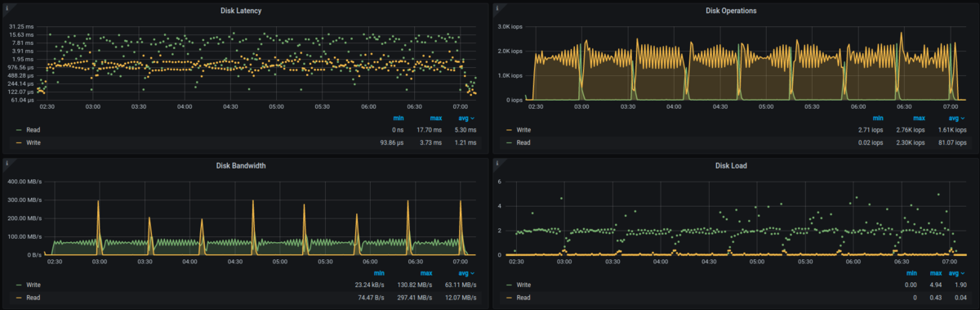The width and height of the screenshot is (980, 310).
Task: Toggle the Write series in Disk Load legend
Action: tap(523, 285)
